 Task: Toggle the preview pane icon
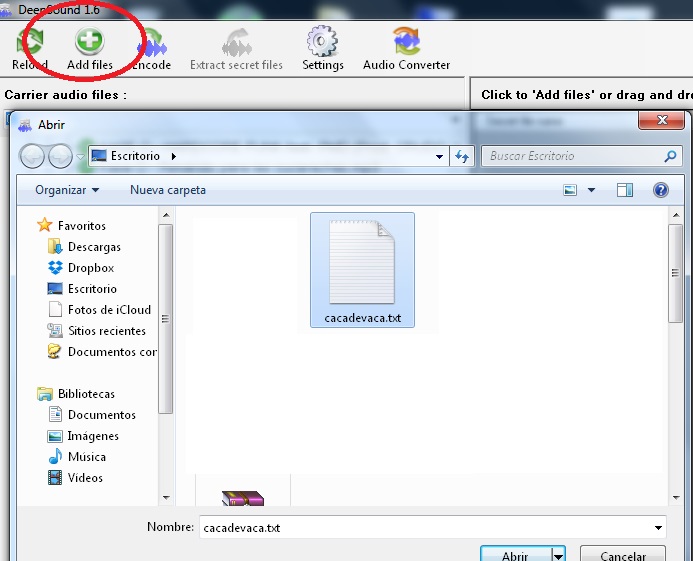tap(625, 190)
